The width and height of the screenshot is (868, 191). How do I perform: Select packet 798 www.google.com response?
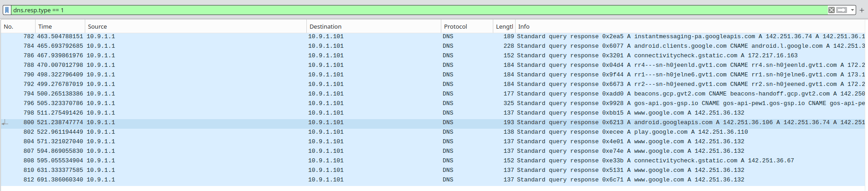[x=433, y=113]
